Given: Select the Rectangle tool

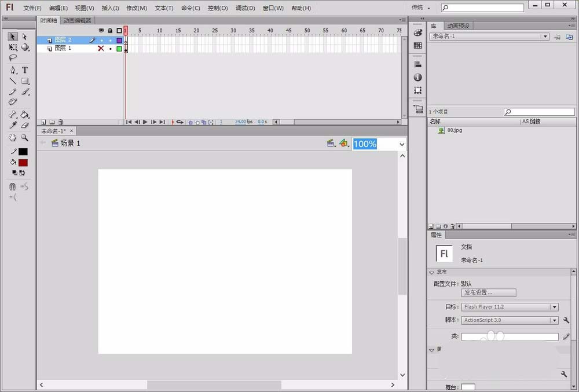Looking at the screenshot, I should click(25, 81).
